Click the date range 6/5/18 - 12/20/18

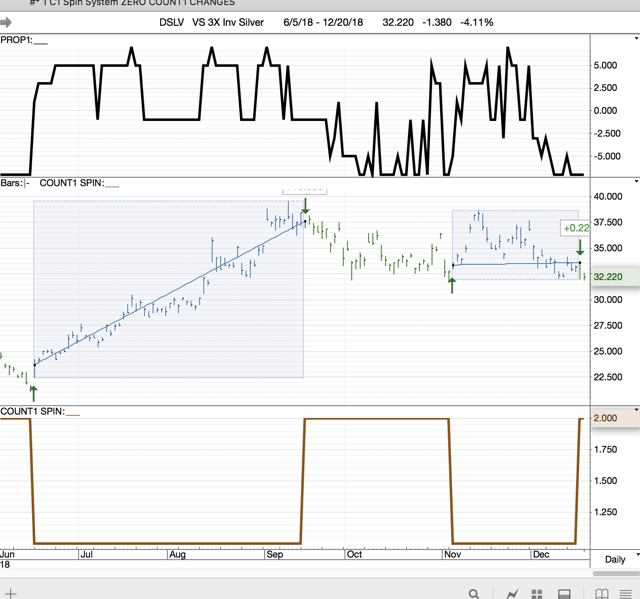click(323, 22)
